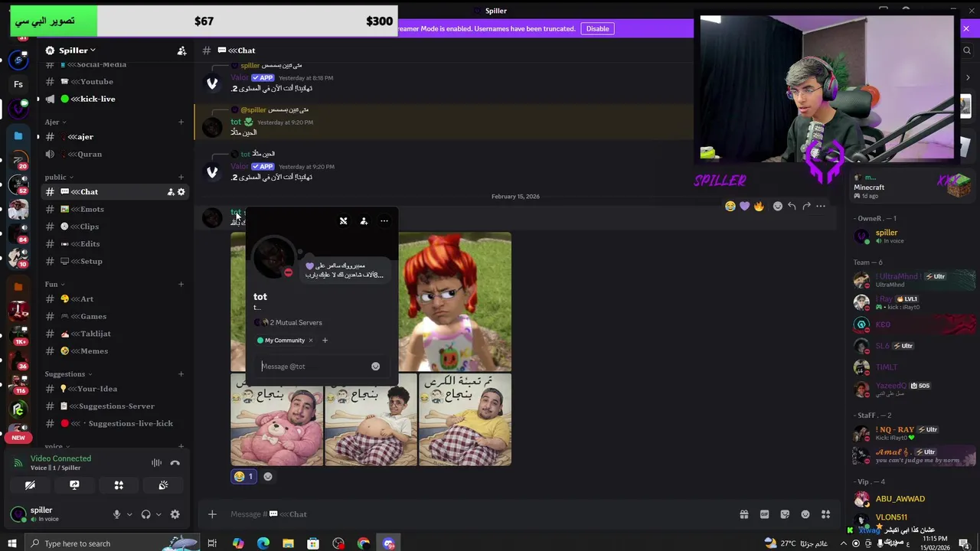980x551 pixels.
Task: Reply to the message
Action: [792, 206]
